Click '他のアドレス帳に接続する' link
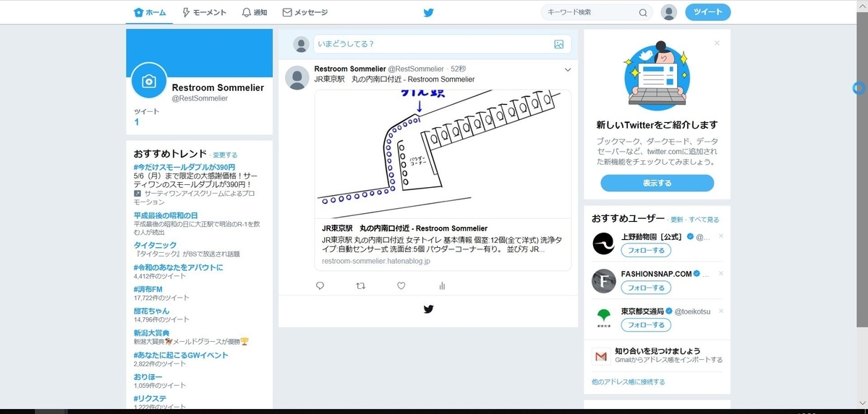This screenshot has width=868, height=414. [x=628, y=381]
